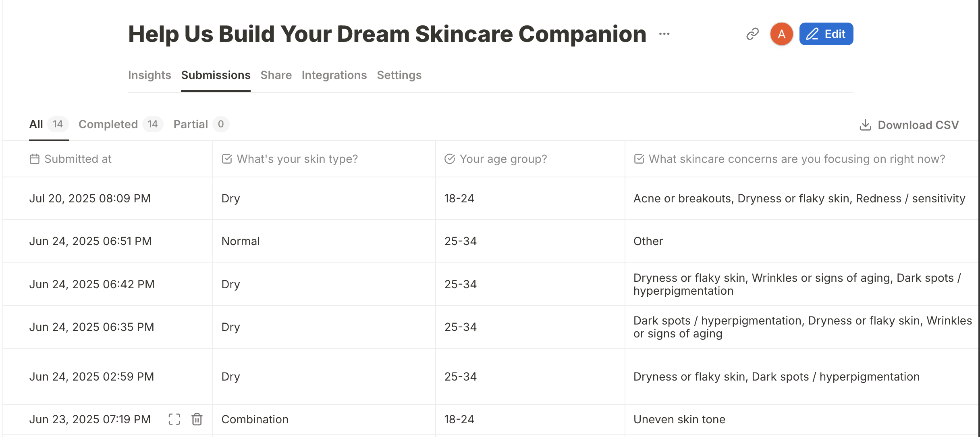Image resolution: width=980 pixels, height=437 pixels.
Task: Click the checkbox icon in skincare concerns header
Action: (640, 159)
